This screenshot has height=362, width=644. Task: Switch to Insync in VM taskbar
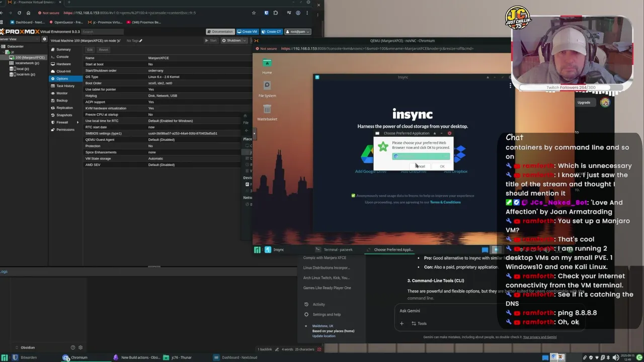tap(275, 249)
